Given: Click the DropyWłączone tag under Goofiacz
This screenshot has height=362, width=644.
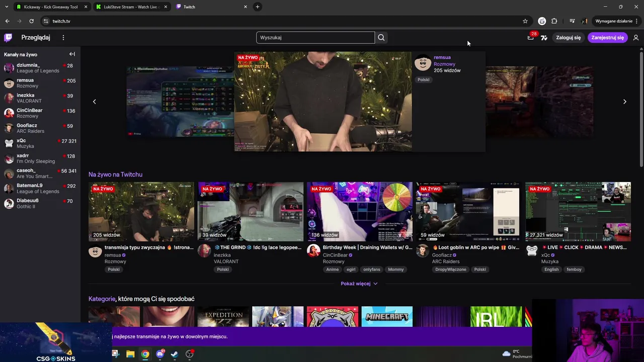Looking at the screenshot, I should click(451, 269).
